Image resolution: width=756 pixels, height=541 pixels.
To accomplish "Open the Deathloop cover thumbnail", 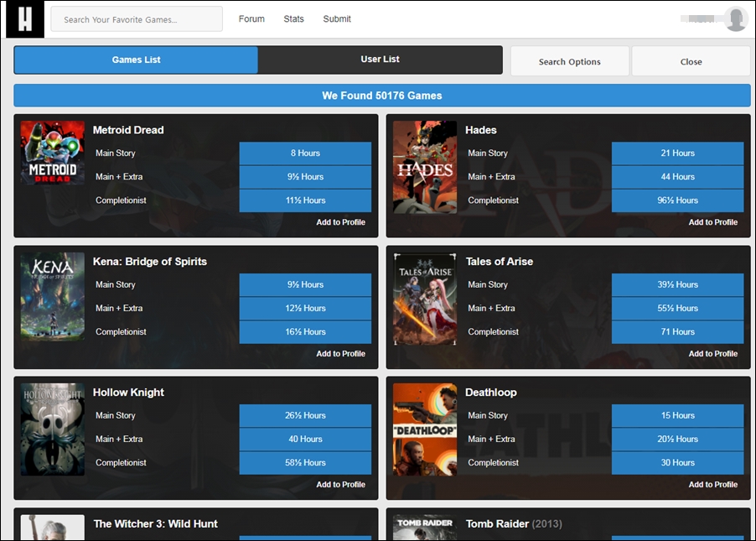I will click(425, 429).
